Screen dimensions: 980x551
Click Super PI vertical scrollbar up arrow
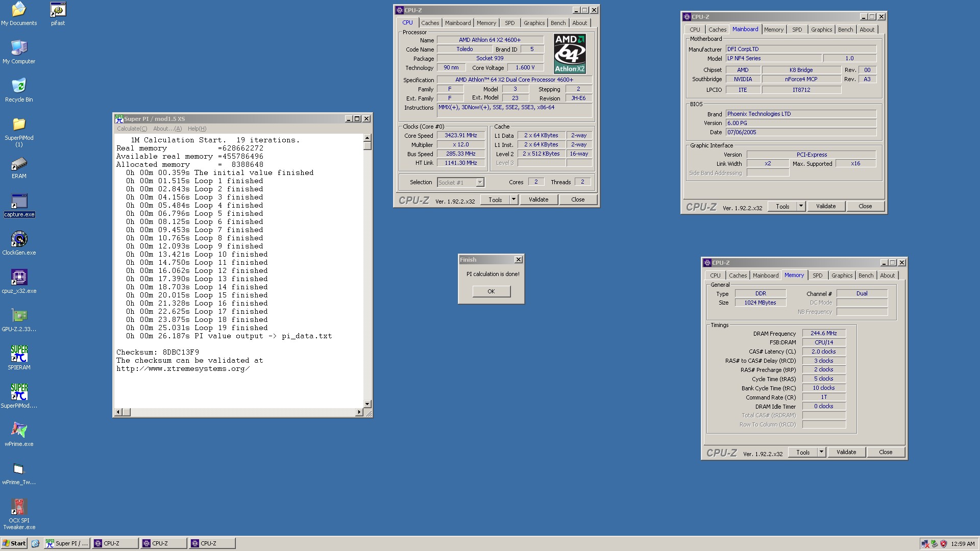click(x=367, y=138)
